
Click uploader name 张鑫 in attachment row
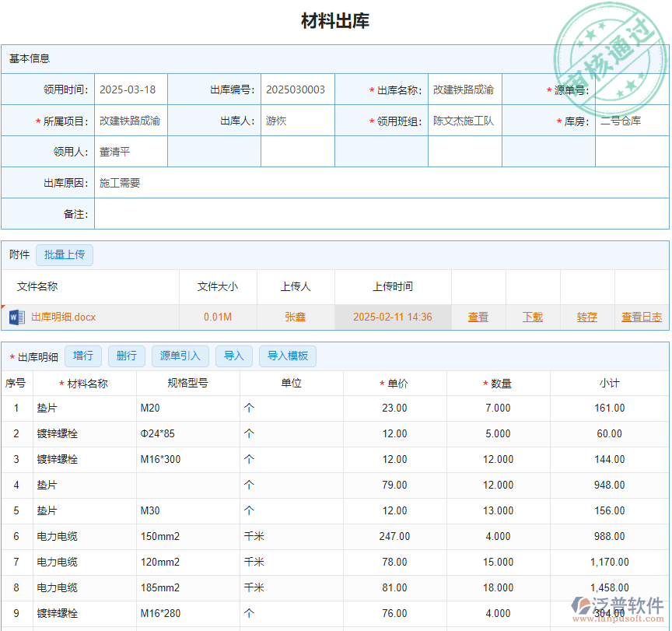[x=296, y=317]
